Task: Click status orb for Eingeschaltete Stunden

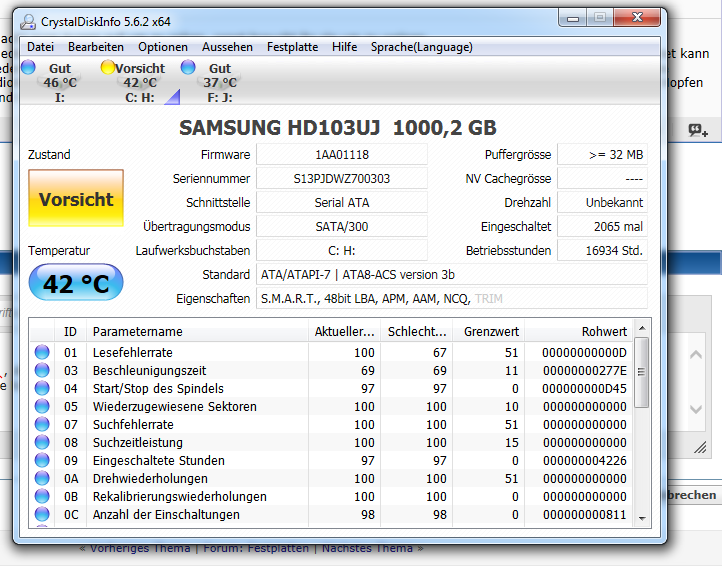Action: click(x=42, y=460)
